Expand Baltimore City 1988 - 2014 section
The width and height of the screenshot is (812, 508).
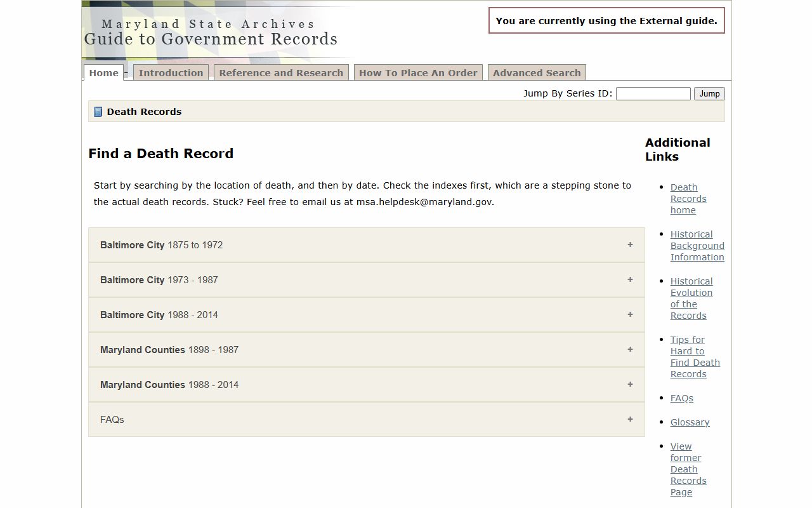coord(367,315)
